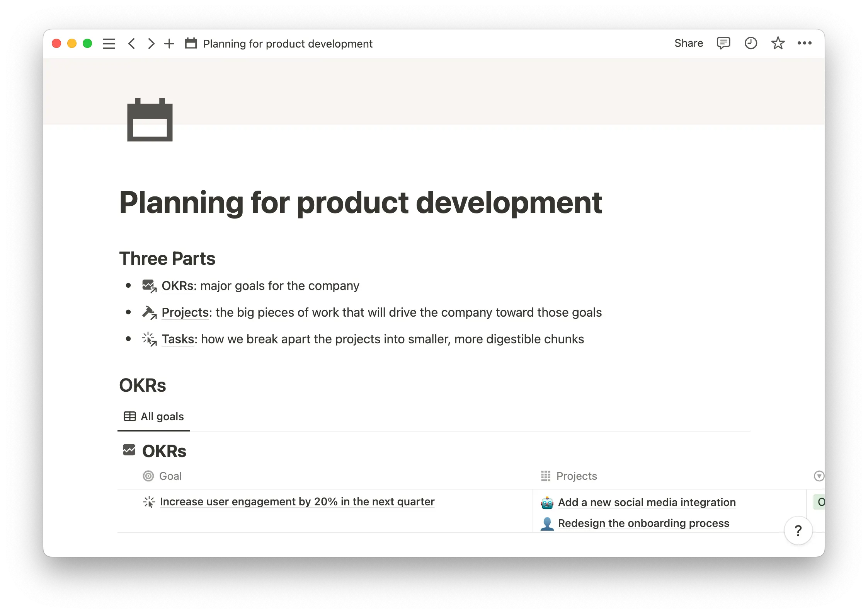868x614 pixels.
Task: Open the circled dropdown arrow above the table
Action: coord(818,476)
